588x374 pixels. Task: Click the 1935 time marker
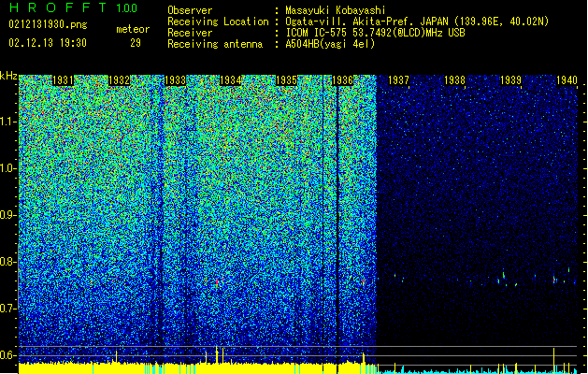tap(286, 80)
